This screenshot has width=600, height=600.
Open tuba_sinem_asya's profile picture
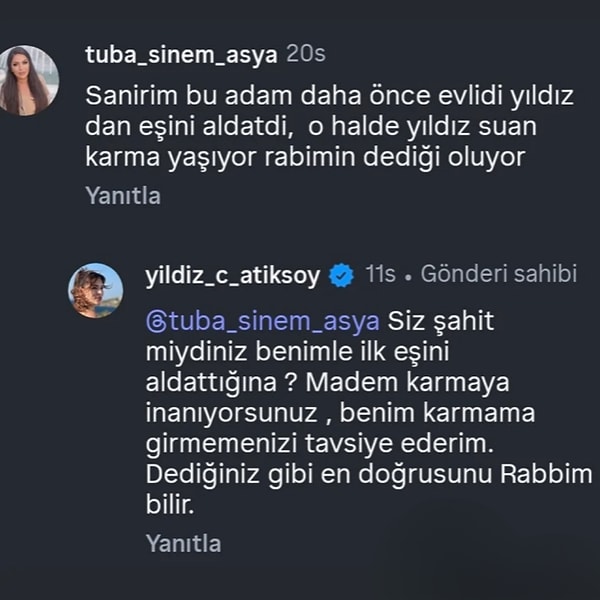[x=29, y=80]
